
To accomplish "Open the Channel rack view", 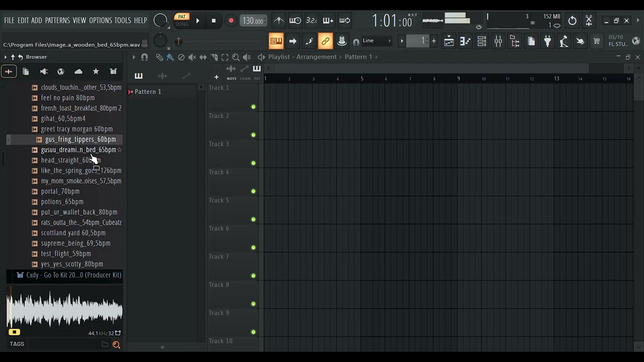I will (481, 41).
